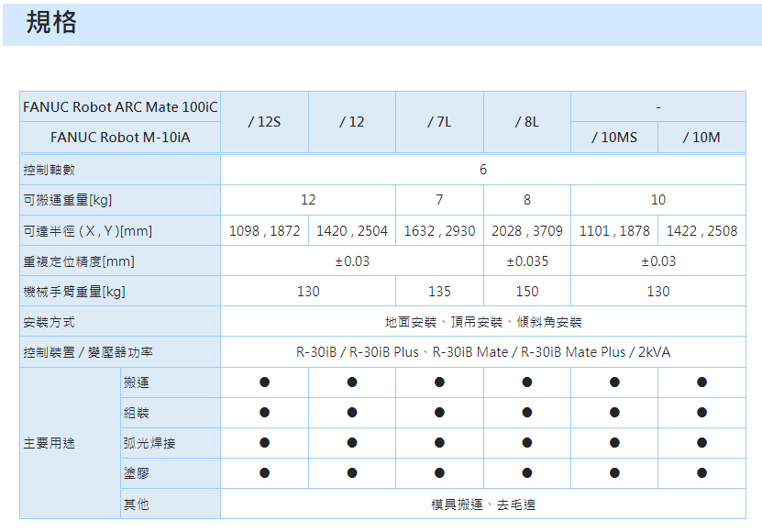Click the 搬運 dot under / 12S
This screenshot has height=532, width=762.
pos(264,382)
